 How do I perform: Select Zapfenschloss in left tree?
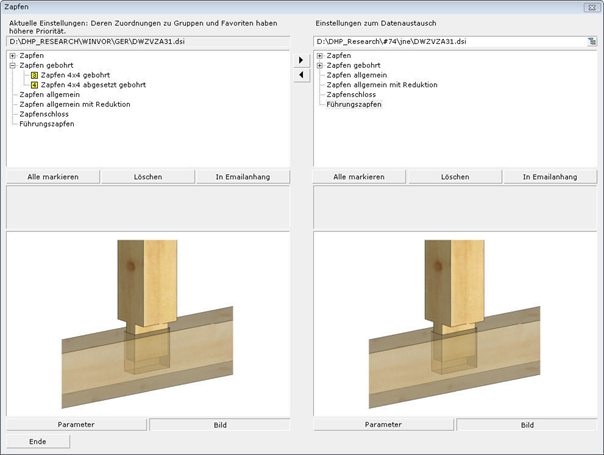coord(43,114)
